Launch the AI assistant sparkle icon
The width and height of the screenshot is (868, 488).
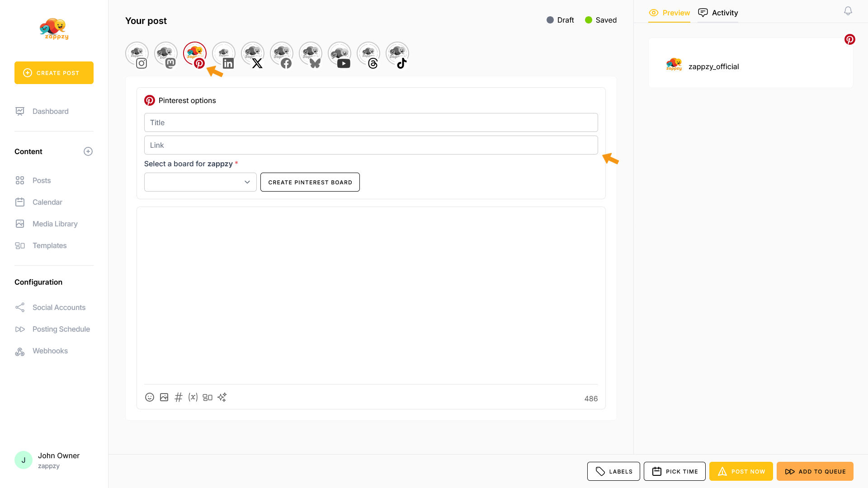[222, 397]
